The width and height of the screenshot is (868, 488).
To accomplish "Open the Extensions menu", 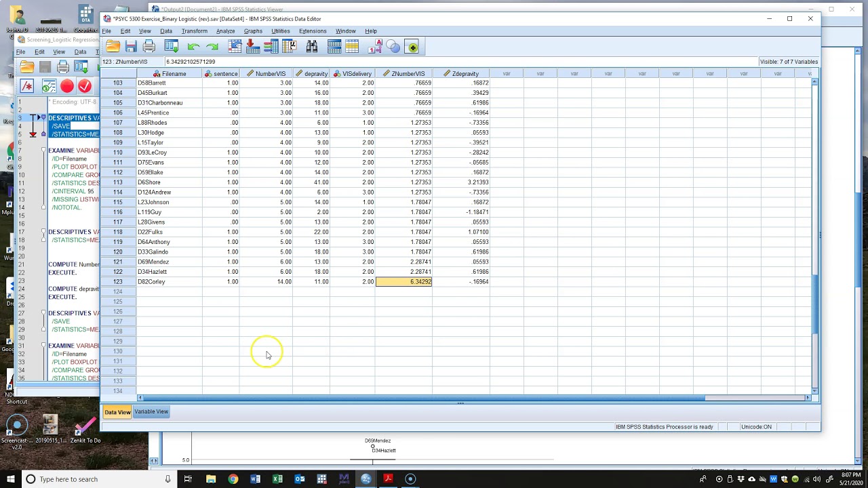I will pos(313,31).
